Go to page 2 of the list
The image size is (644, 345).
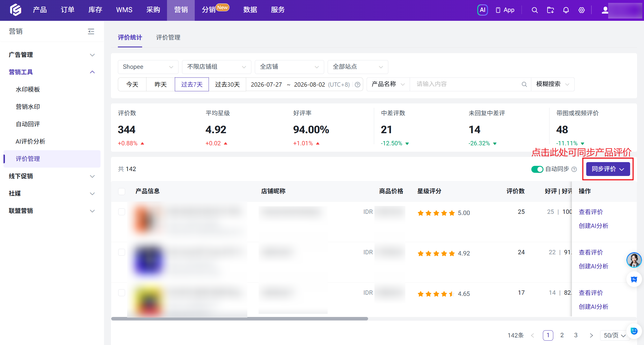562,335
